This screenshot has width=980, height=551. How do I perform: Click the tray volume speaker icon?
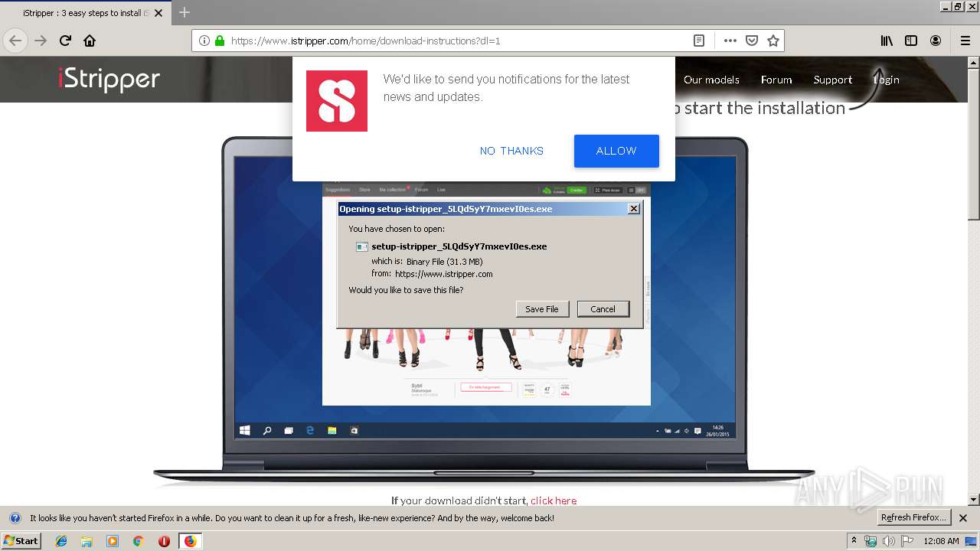pyautogui.click(x=888, y=541)
